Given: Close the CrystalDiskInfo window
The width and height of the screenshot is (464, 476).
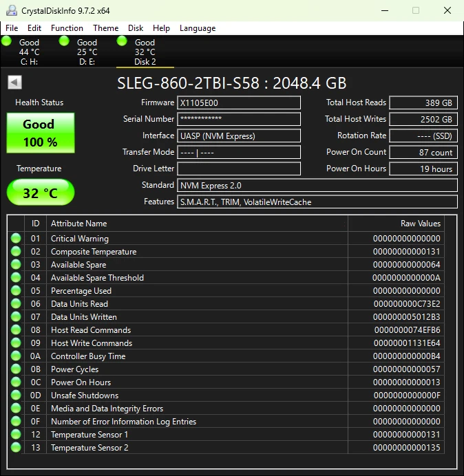Looking at the screenshot, I should [x=447, y=10].
